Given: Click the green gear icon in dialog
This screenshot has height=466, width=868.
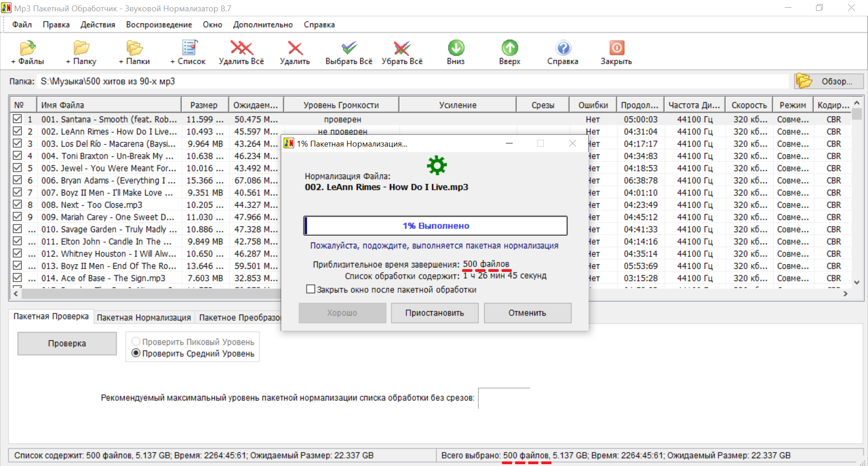Looking at the screenshot, I should click(437, 166).
